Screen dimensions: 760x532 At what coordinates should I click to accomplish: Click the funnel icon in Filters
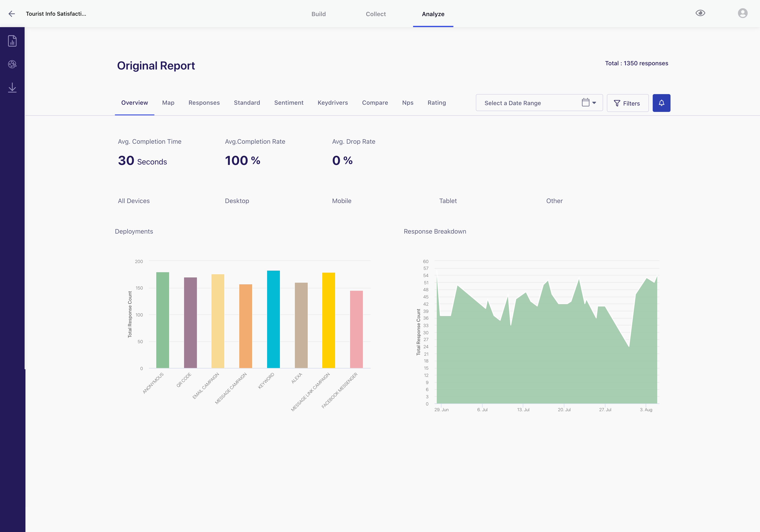(x=617, y=103)
